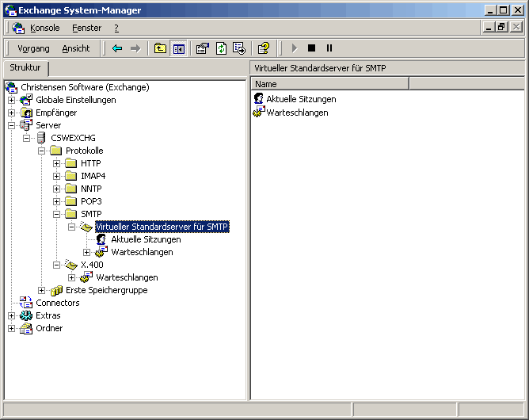Collapse the Server node
This screenshot has width=529, height=420.
pyautogui.click(x=11, y=125)
